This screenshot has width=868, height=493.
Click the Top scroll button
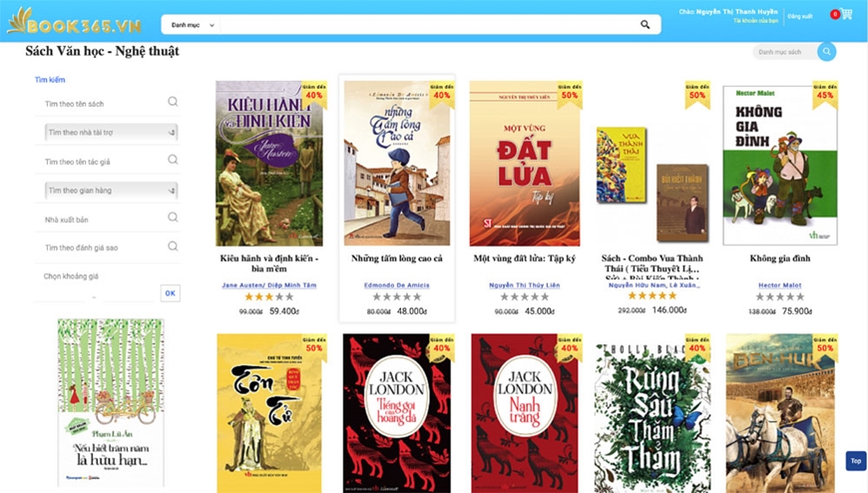click(856, 461)
